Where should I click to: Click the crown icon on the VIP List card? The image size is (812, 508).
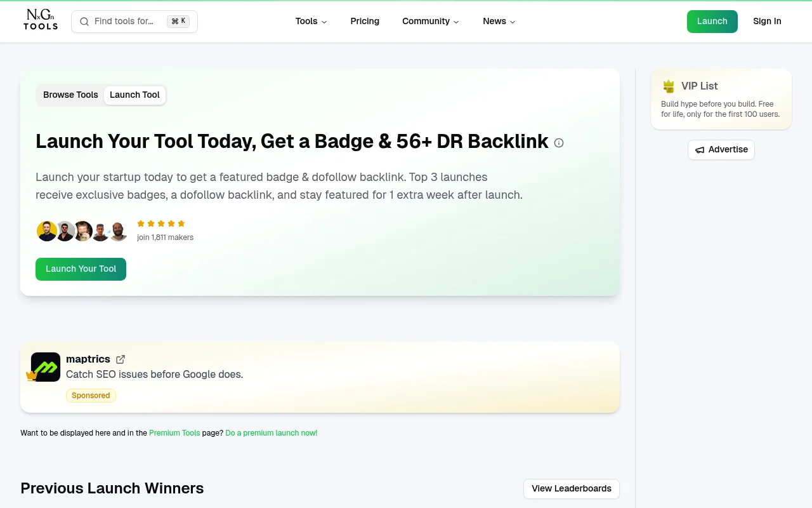pos(669,86)
